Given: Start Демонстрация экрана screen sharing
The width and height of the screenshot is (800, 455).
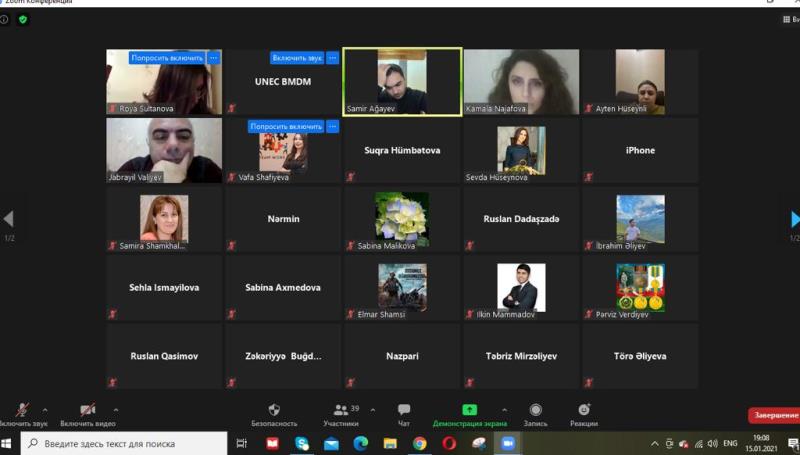Looking at the screenshot, I should tap(469, 415).
